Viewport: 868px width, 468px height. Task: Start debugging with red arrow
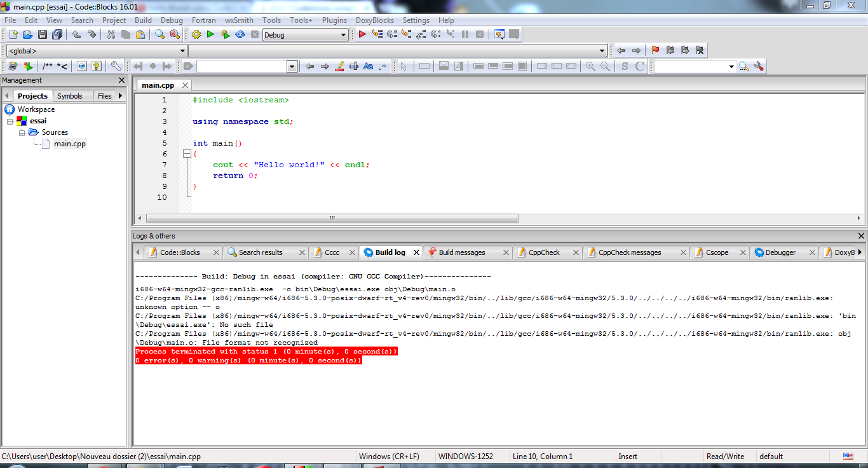click(362, 34)
